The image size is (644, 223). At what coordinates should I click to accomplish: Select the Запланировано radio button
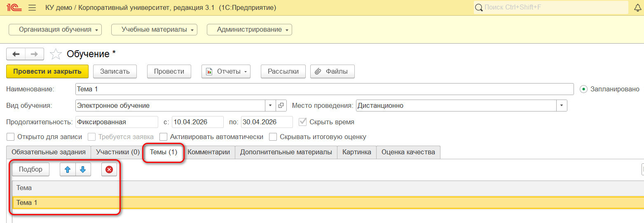[x=583, y=89]
